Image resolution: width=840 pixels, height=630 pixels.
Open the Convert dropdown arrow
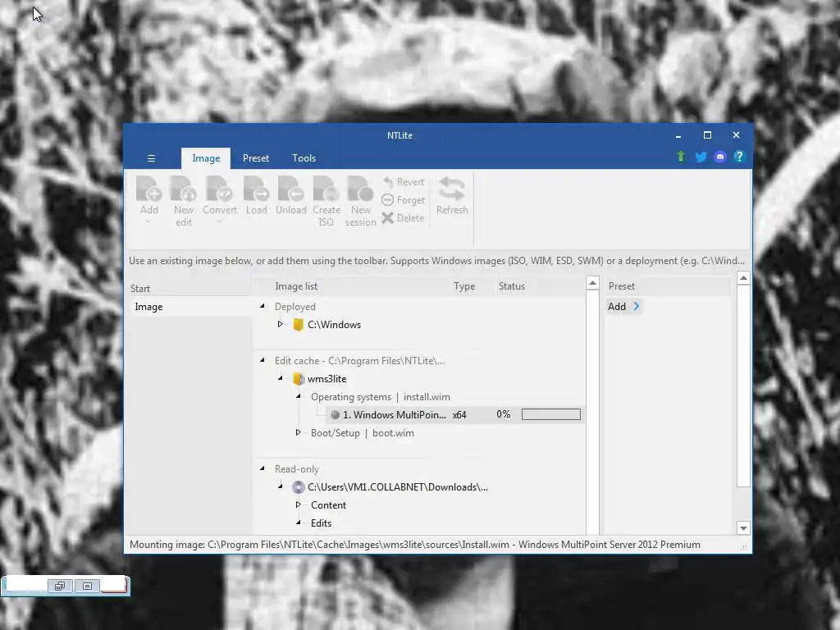point(220,221)
